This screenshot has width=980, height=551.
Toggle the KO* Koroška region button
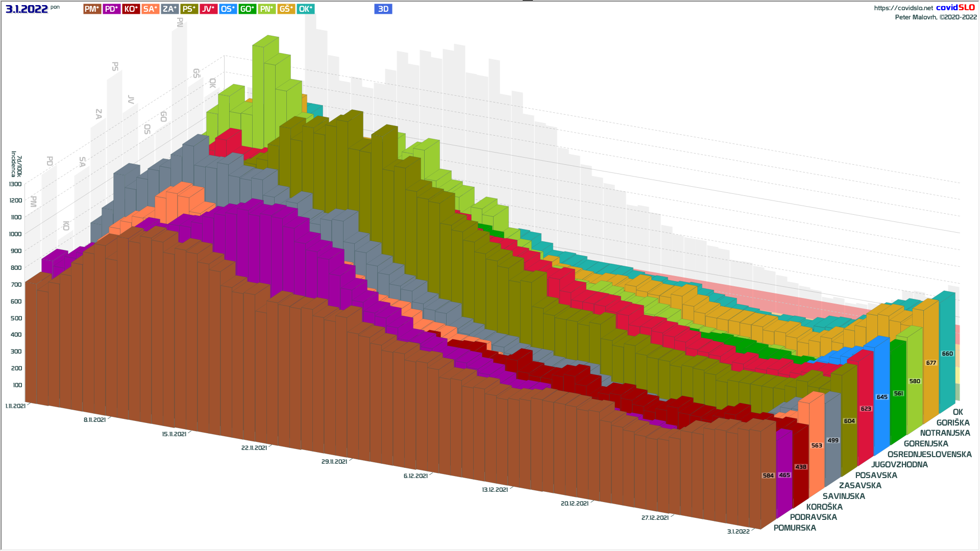(x=131, y=9)
